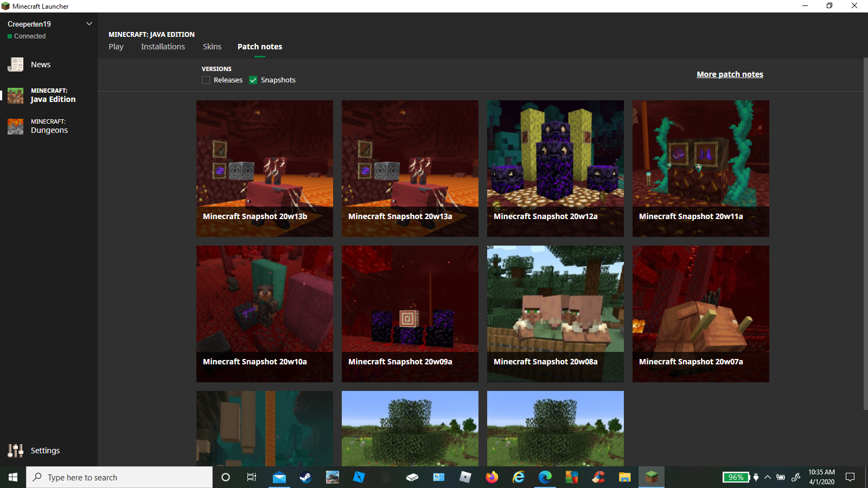The image size is (868, 488).
Task: Select the Minecraft Dungeons icon
Action: pyautogui.click(x=15, y=126)
